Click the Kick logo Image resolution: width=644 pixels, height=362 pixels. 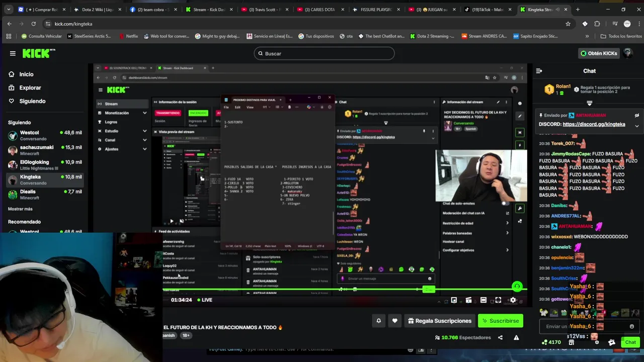[39, 53]
